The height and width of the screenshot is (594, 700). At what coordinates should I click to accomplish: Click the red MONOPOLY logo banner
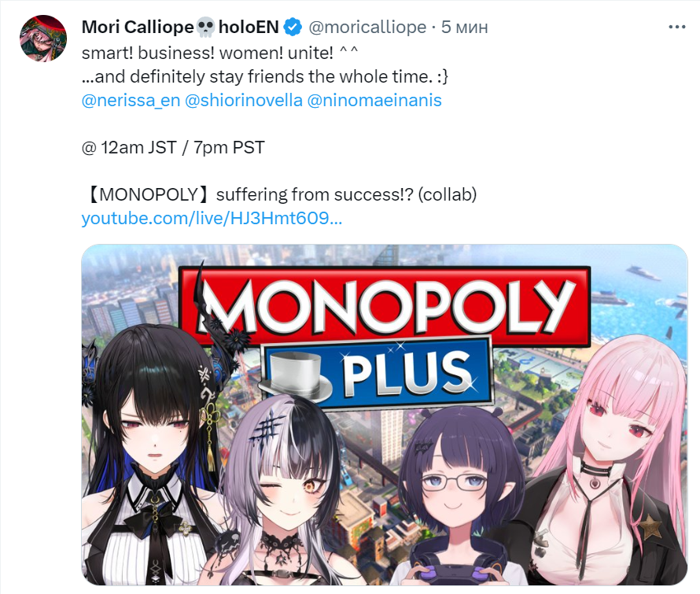click(x=384, y=305)
